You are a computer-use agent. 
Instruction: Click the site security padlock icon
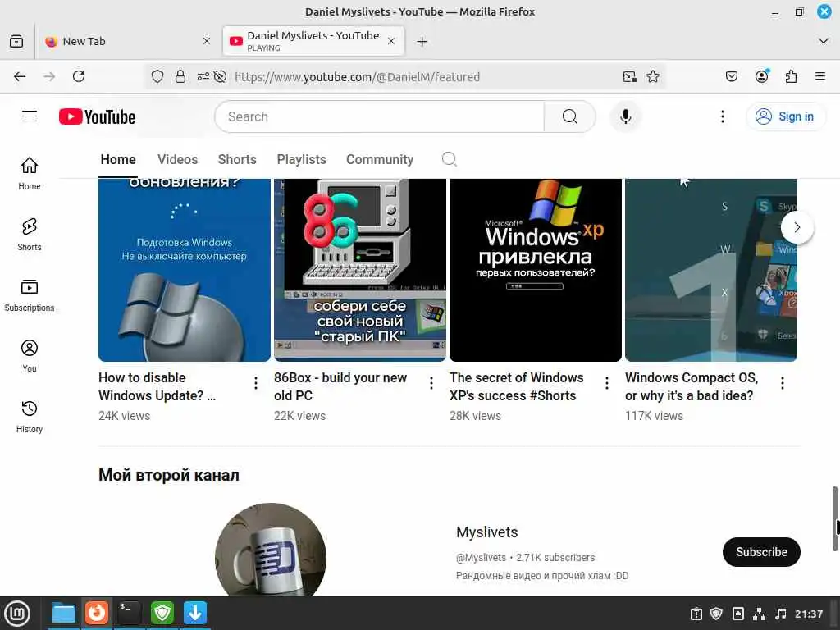tap(180, 76)
